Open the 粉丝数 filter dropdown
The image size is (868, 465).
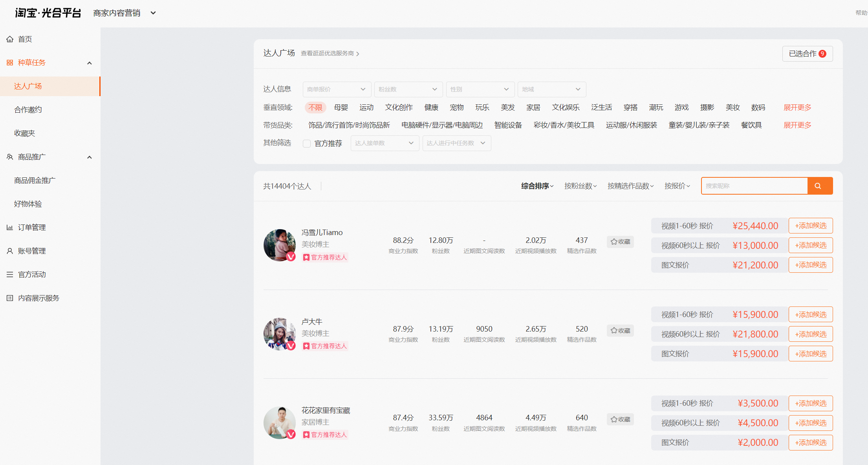coord(408,89)
